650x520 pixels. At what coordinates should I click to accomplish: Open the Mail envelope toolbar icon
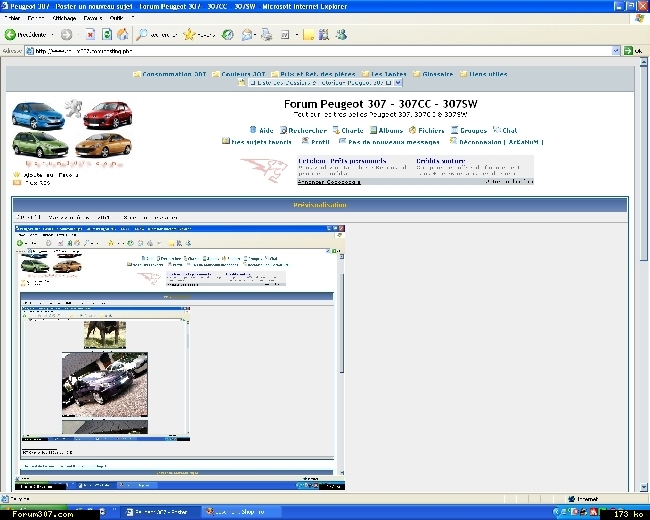(247, 35)
